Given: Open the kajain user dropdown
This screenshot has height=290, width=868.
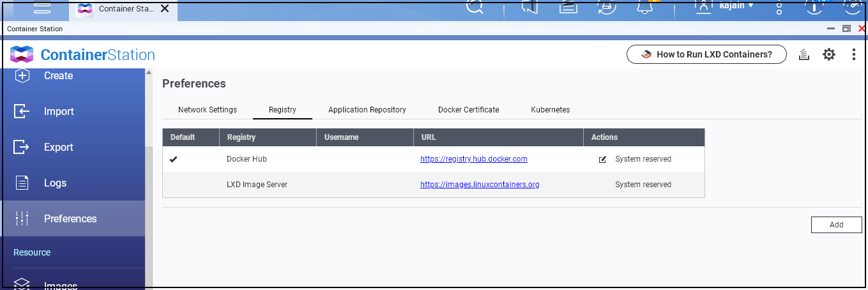Looking at the screenshot, I should [725, 6].
